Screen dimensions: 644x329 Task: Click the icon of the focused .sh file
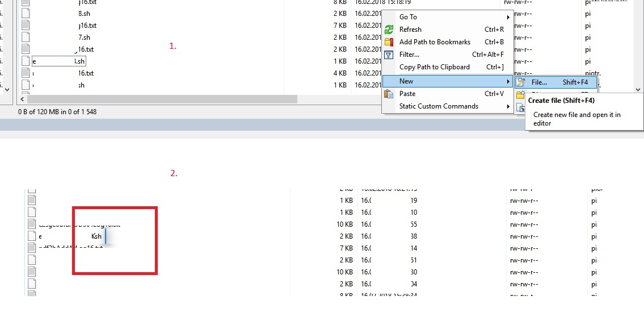coord(26,61)
